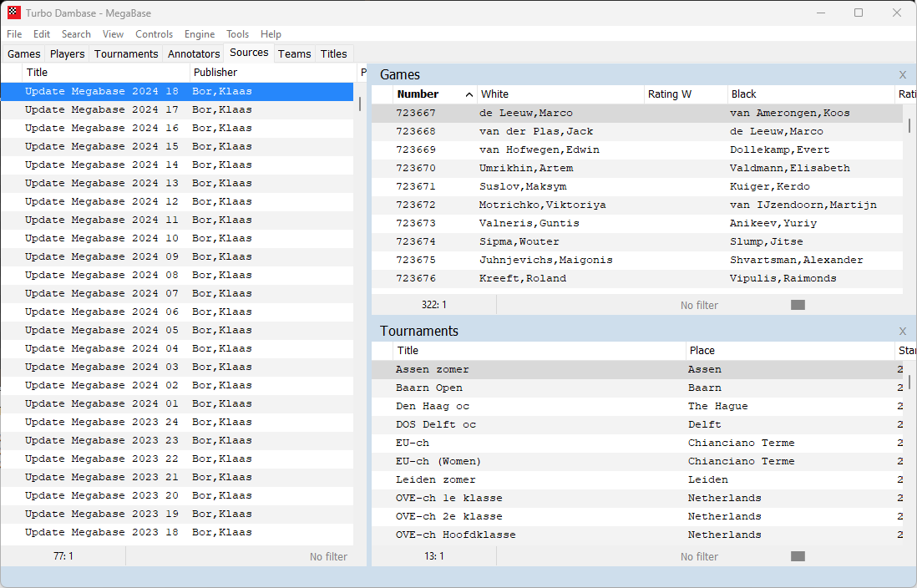This screenshot has width=917, height=588.
Task: Select game 723669 van Hofwegen,Edwin
Action: click(637, 150)
